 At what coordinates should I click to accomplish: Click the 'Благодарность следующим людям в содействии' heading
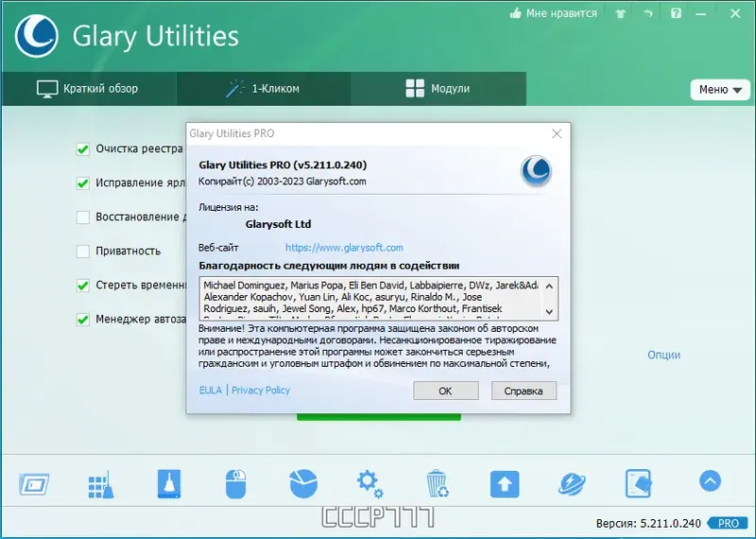(329, 266)
